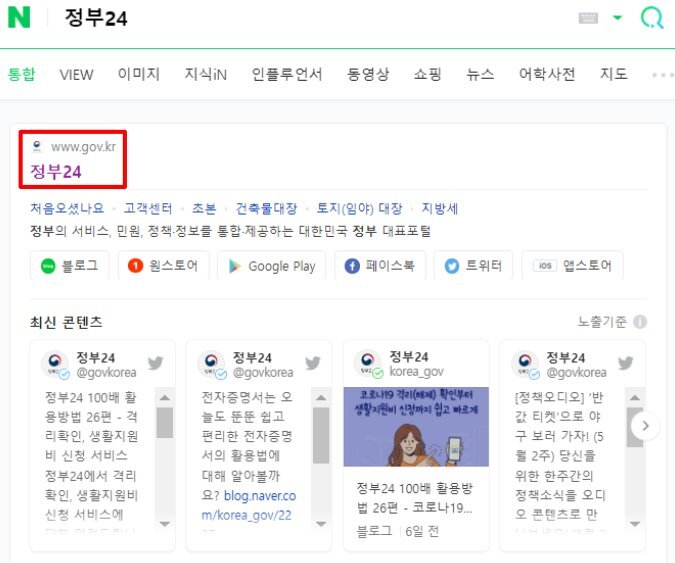Click the www.gov.kr URL link
Screen dimensions: 675x563
(x=83, y=147)
